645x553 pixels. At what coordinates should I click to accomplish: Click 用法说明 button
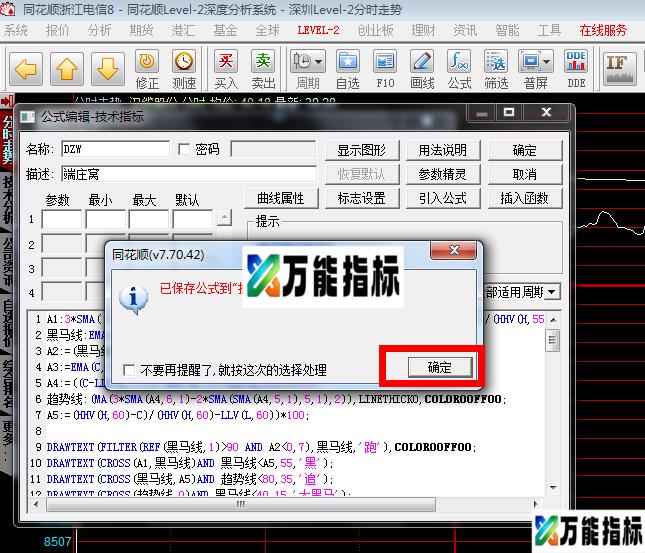click(443, 150)
